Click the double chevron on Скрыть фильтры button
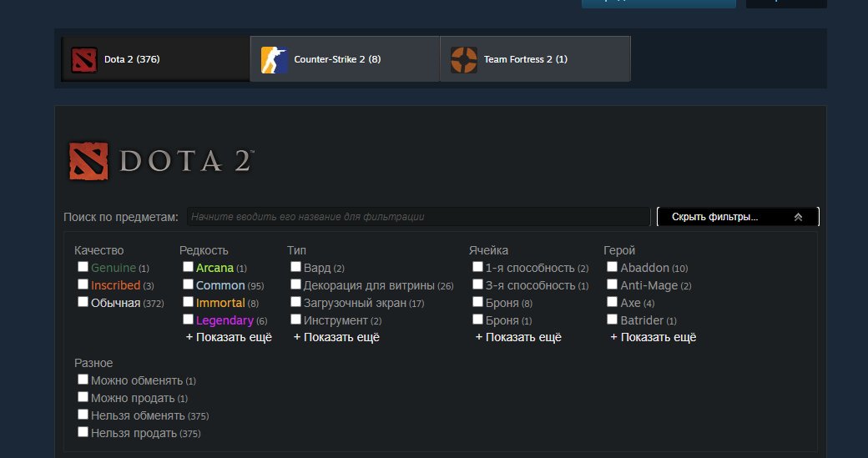868x458 pixels. 798,217
